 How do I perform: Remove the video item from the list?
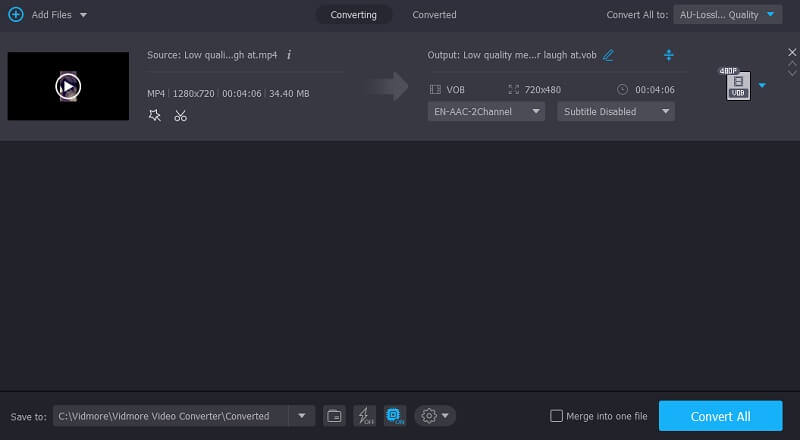pos(792,52)
